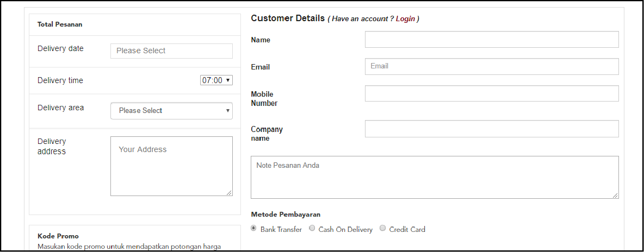
Task: Click the Note Pesanan Anda textarea
Action: click(x=434, y=178)
